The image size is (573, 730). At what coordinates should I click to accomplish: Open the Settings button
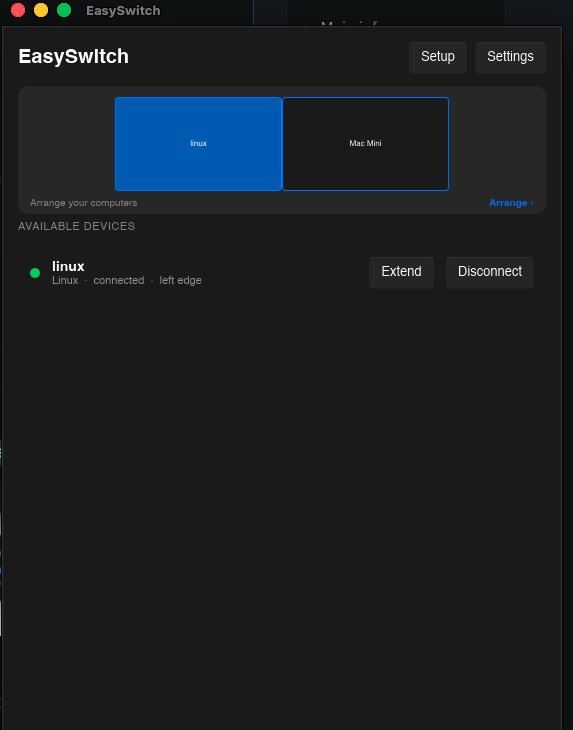click(510, 57)
